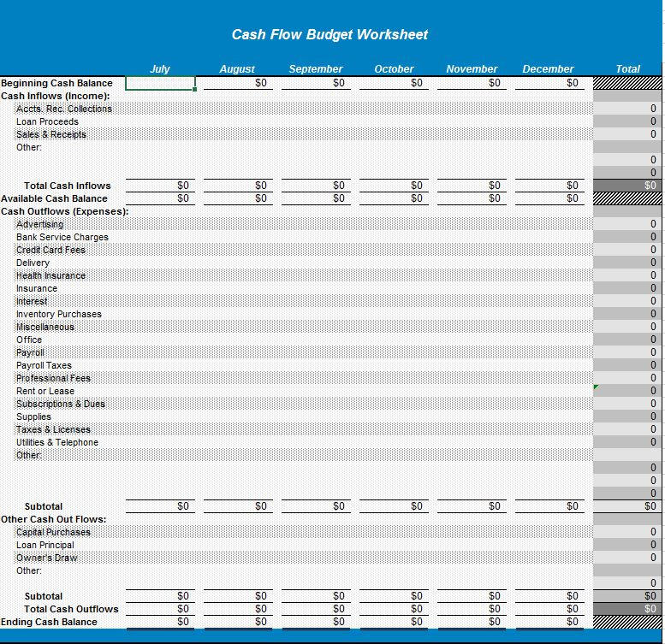Select the Miscellaneous row label
Image resolution: width=665 pixels, height=644 pixels.
pyautogui.click(x=45, y=327)
